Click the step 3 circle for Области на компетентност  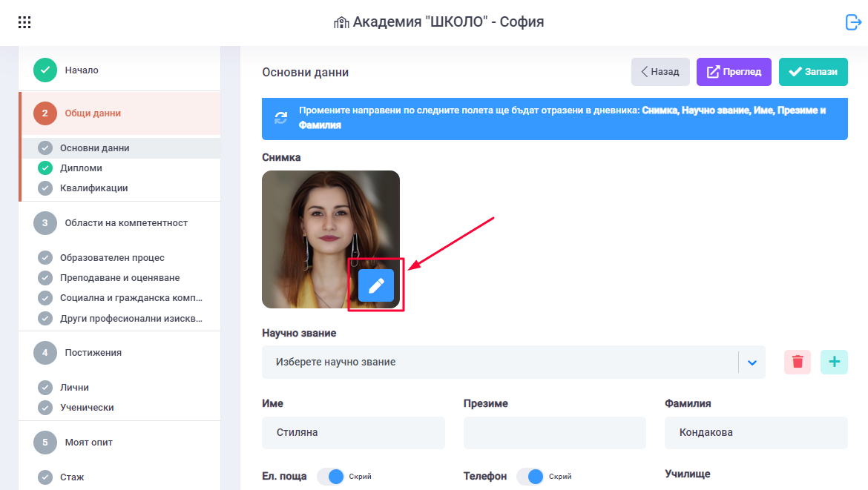pos(45,223)
